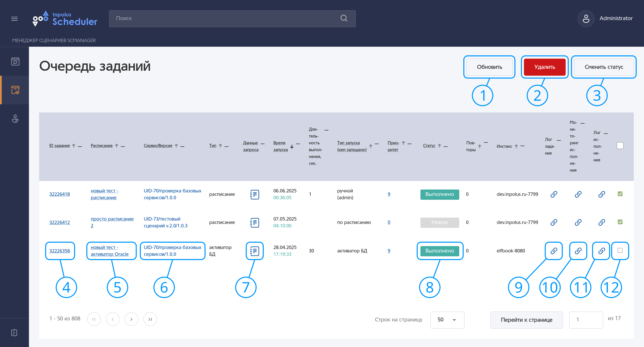Open task ID 32226412 link
The width and height of the screenshot is (644, 347).
click(59, 222)
